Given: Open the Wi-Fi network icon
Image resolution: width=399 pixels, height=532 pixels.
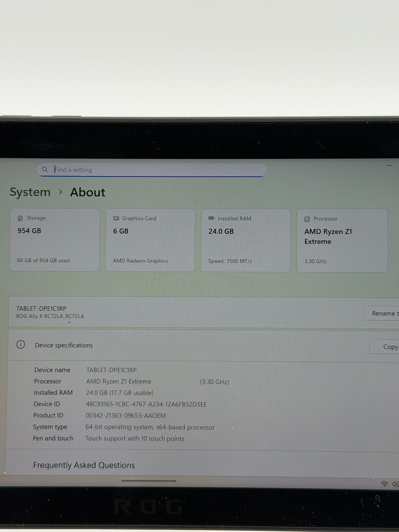Looking at the screenshot, I should point(384,483).
